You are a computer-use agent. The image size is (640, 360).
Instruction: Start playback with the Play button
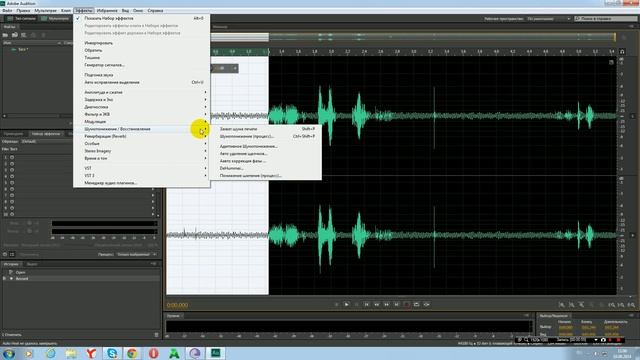(347, 304)
